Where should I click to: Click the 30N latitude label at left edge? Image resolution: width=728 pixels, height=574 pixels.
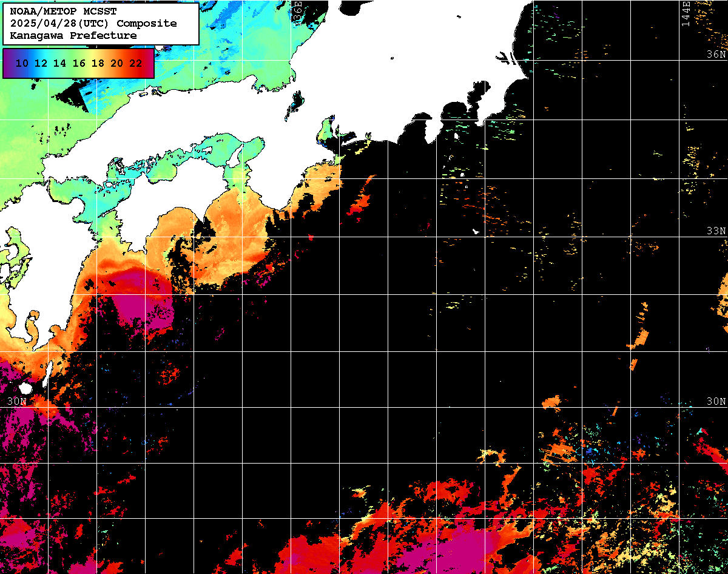(17, 402)
